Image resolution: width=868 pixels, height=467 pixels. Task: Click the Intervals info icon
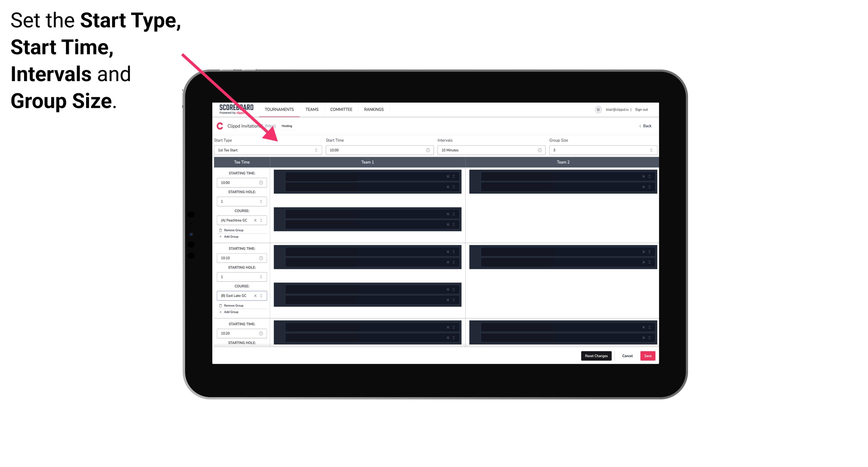pyautogui.click(x=539, y=150)
